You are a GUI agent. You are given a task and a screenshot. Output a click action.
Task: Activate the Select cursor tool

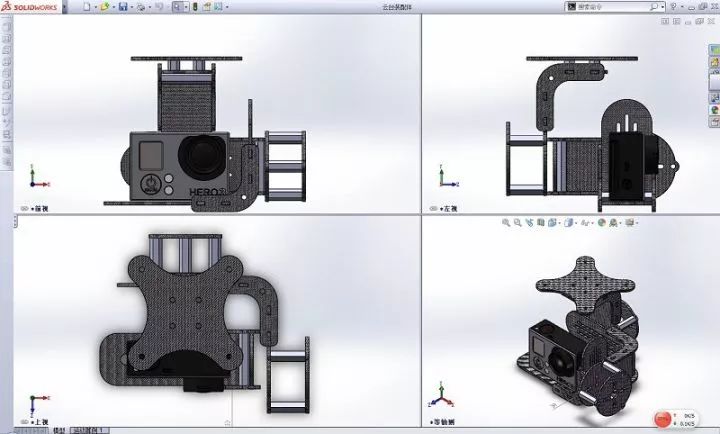pyautogui.click(x=177, y=7)
